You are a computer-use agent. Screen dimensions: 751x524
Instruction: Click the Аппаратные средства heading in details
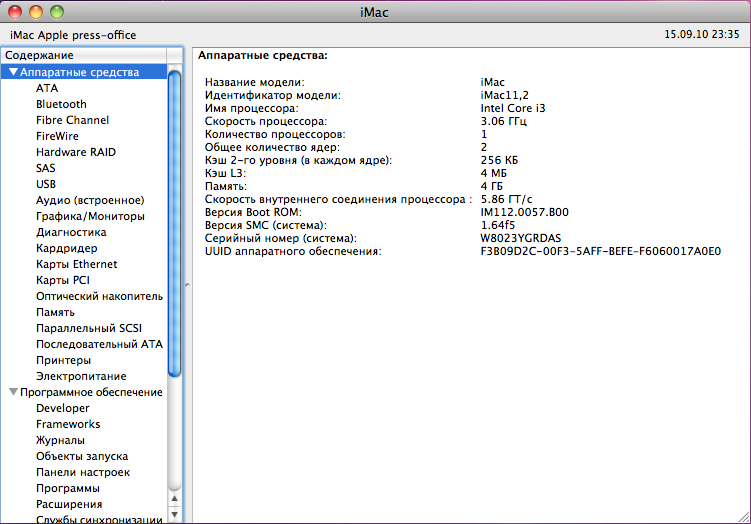point(263,56)
